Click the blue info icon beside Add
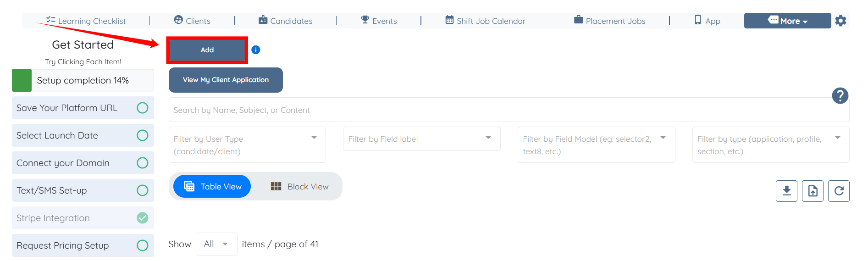Viewport: 868px width, 261px height. (x=256, y=50)
